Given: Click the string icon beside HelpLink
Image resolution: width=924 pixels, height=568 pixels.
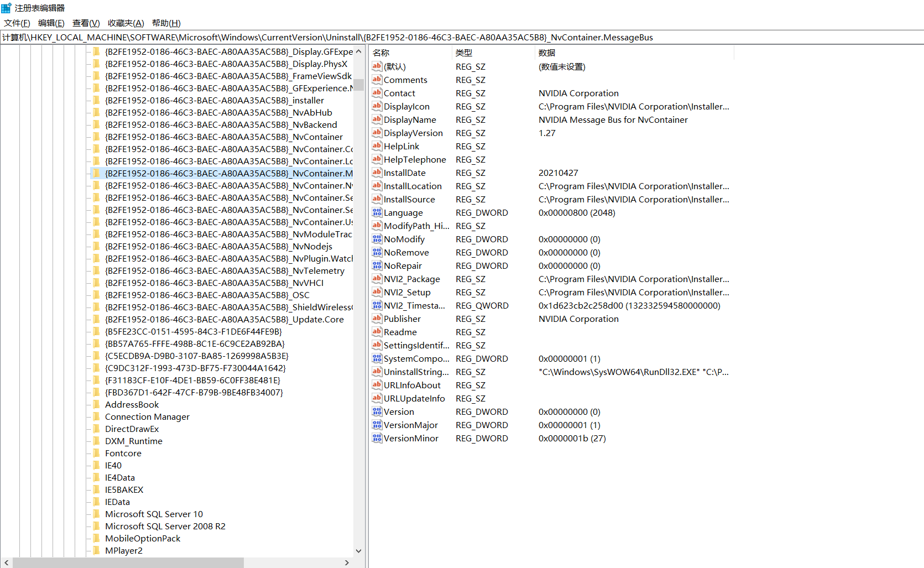Looking at the screenshot, I should (377, 146).
